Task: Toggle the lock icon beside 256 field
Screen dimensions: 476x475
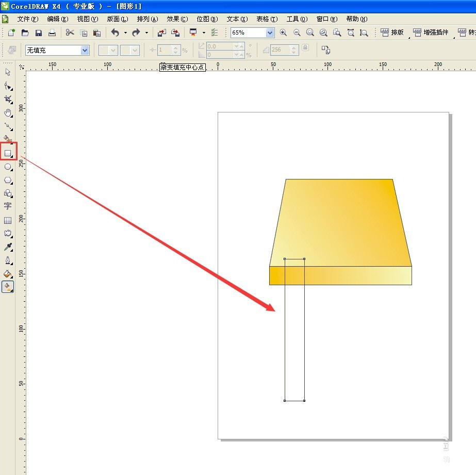Action: pyautogui.click(x=305, y=47)
